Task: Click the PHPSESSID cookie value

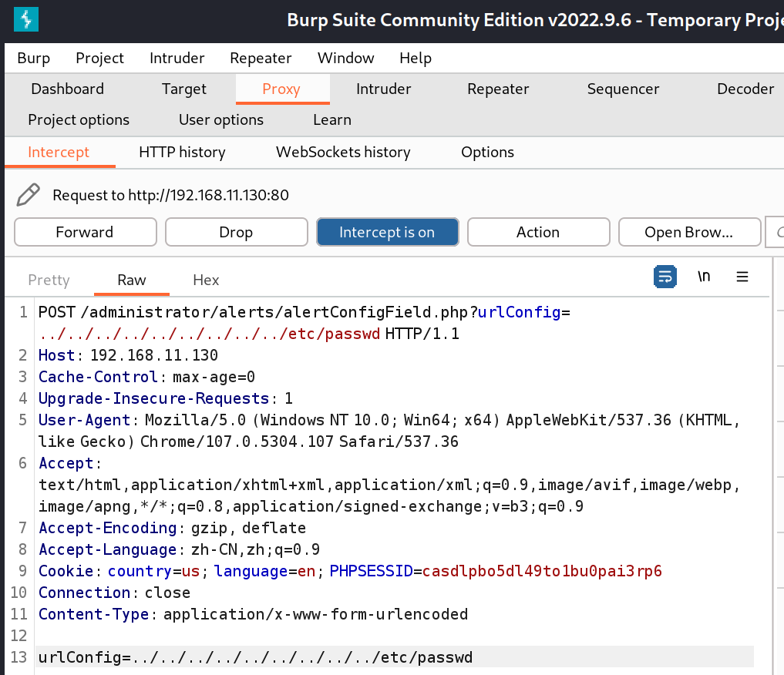Action: pyautogui.click(x=542, y=571)
